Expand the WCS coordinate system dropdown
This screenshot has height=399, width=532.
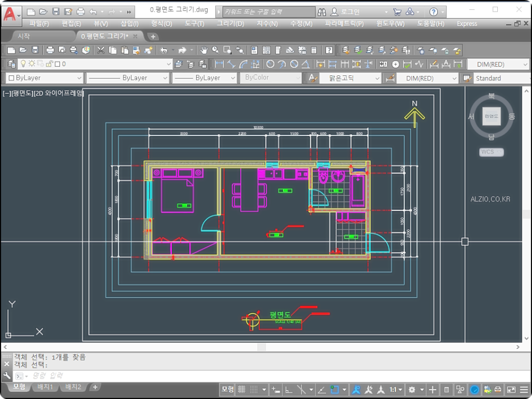point(492,152)
